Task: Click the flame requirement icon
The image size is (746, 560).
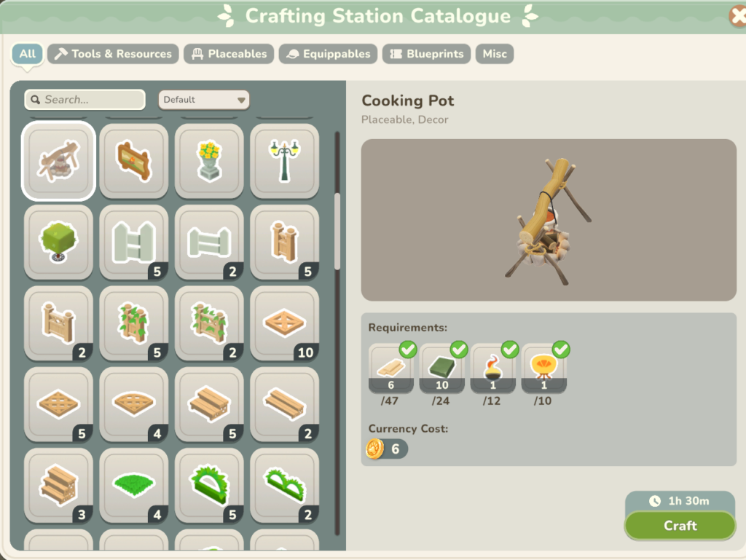Action: [x=493, y=368]
